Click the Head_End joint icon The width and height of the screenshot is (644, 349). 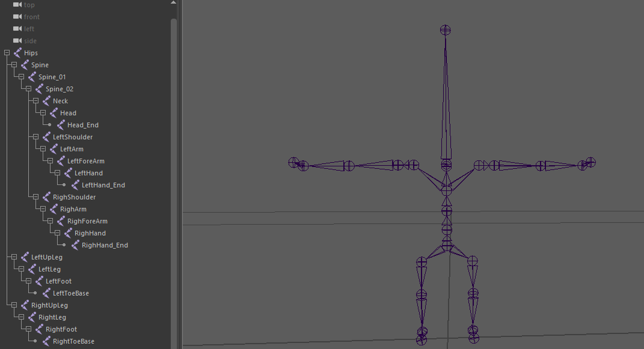(61, 125)
